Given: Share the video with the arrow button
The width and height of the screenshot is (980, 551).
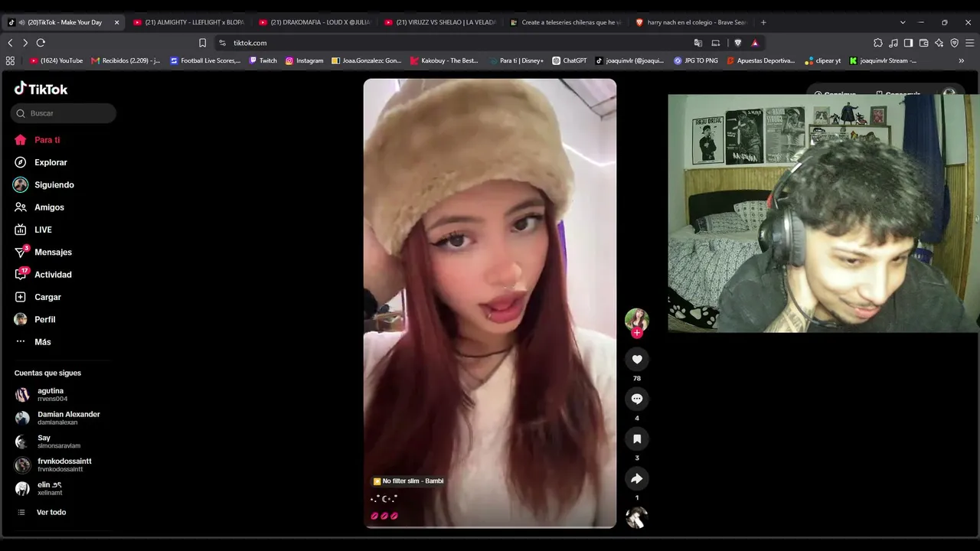Looking at the screenshot, I should 637,478.
